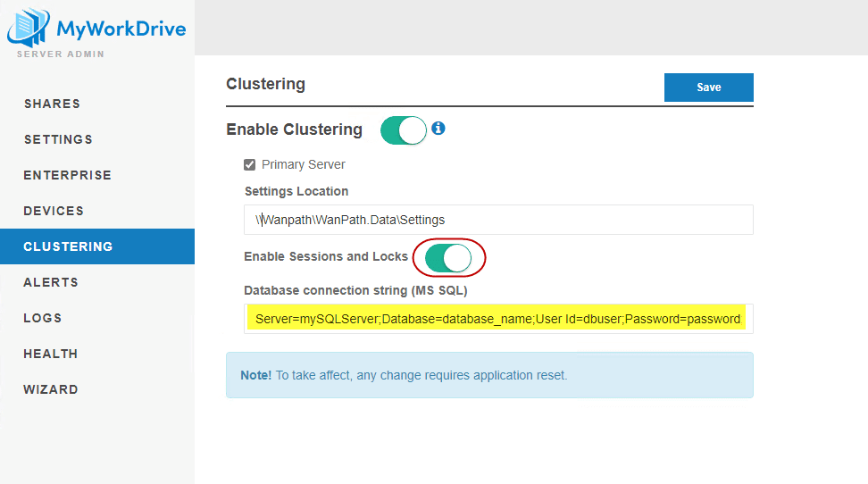Click the Enable Clustering info icon
This screenshot has width=868, height=484.
pos(438,129)
